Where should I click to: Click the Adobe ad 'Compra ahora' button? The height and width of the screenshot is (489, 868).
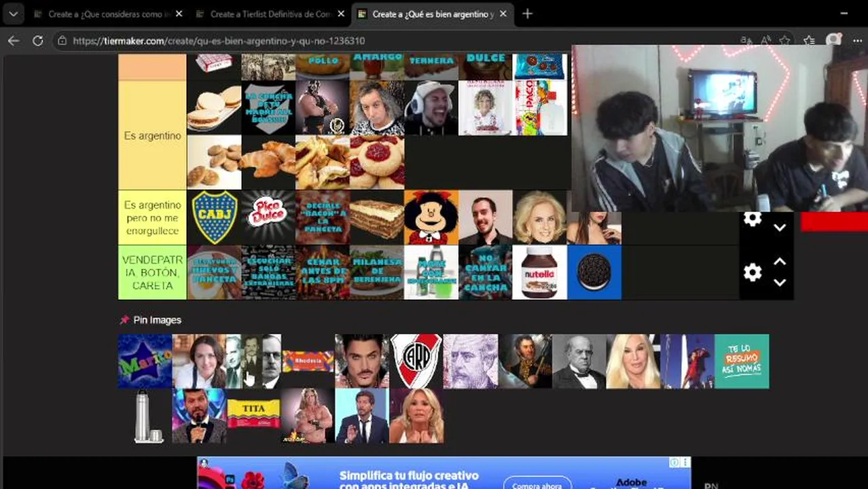[537, 484]
